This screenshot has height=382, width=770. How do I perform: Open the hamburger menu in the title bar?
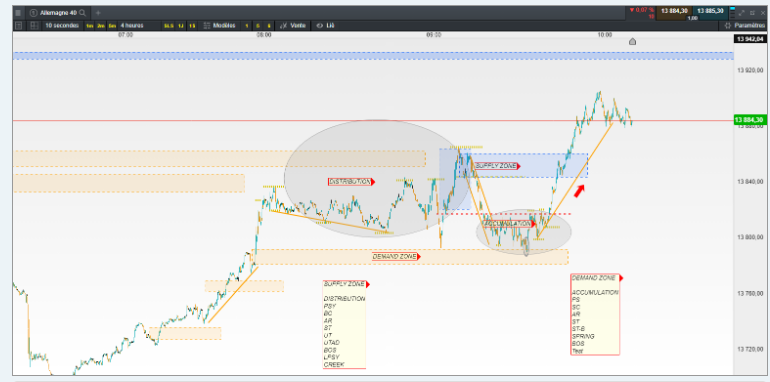pyautogui.click(x=18, y=13)
